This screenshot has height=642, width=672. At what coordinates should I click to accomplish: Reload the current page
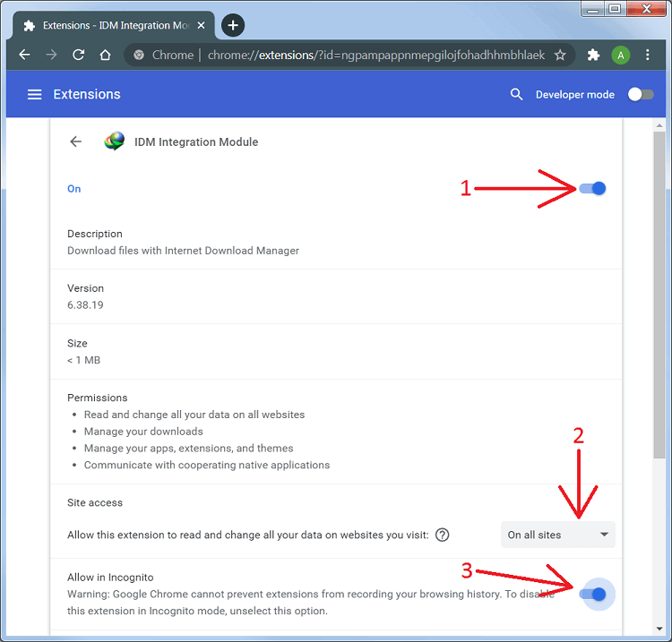point(79,55)
